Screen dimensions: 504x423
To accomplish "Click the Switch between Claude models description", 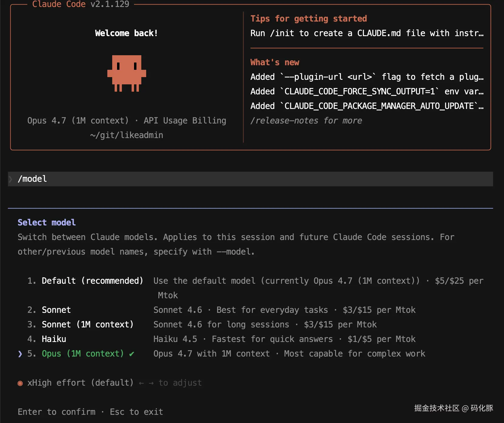I will pyautogui.click(x=236, y=244).
